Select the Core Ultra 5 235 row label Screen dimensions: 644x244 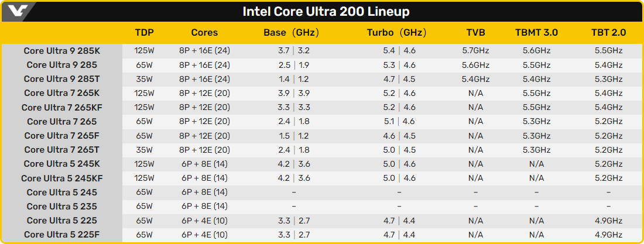pyautogui.click(x=61, y=207)
